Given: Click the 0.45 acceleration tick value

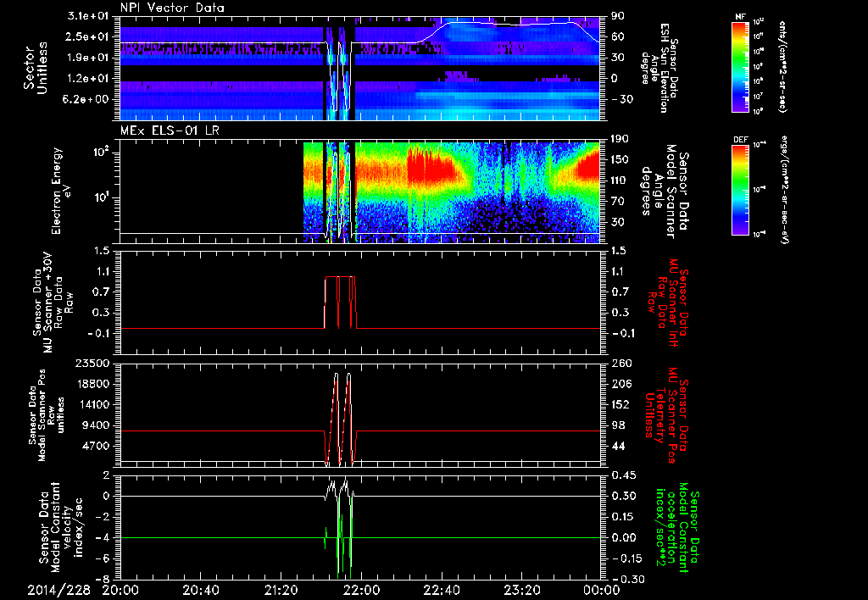Looking at the screenshot, I should pos(623,475).
